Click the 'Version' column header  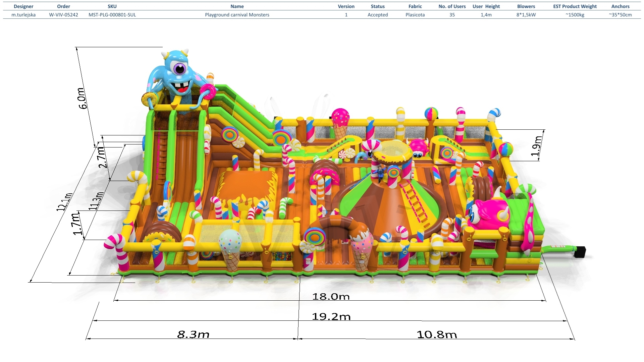coord(346,6)
